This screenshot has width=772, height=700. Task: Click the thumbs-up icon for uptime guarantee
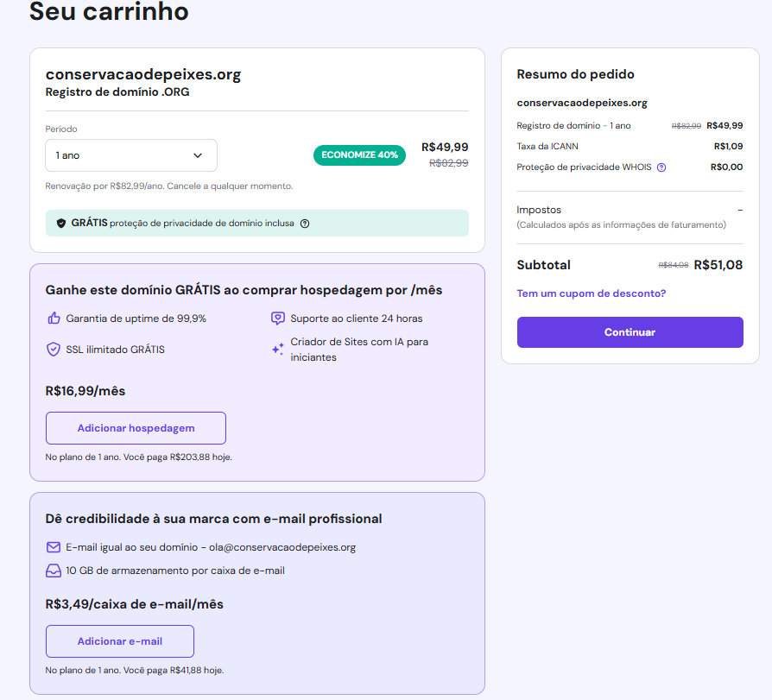tap(53, 318)
